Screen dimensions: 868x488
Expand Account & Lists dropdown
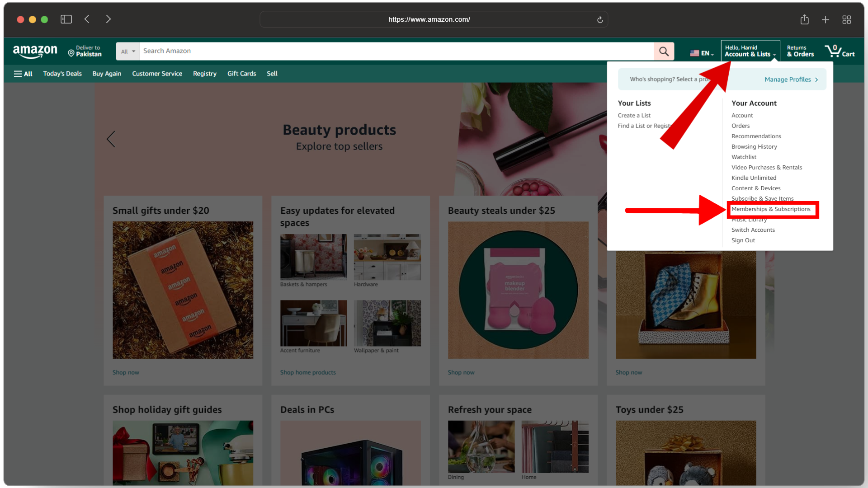click(x=750, y=51)
